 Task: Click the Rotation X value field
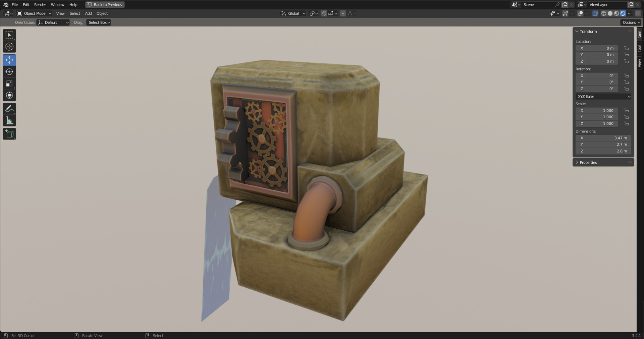tap(597, 76)
